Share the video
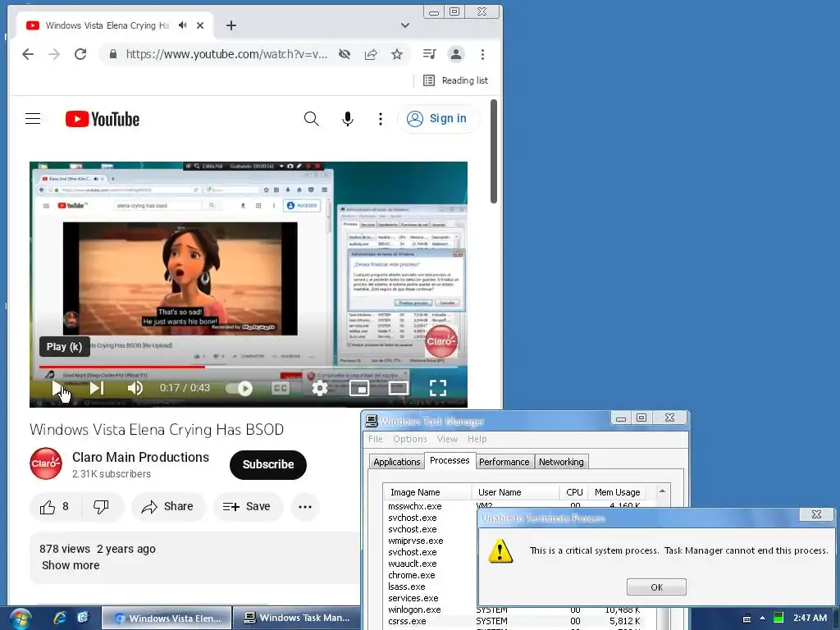Viewport: 840px width, 630px height. (x=167, y=506)
